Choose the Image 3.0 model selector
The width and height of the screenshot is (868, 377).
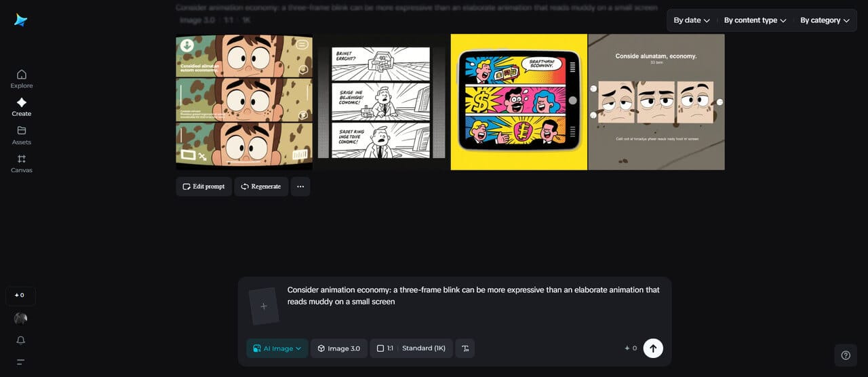click(x=339, y=349)
